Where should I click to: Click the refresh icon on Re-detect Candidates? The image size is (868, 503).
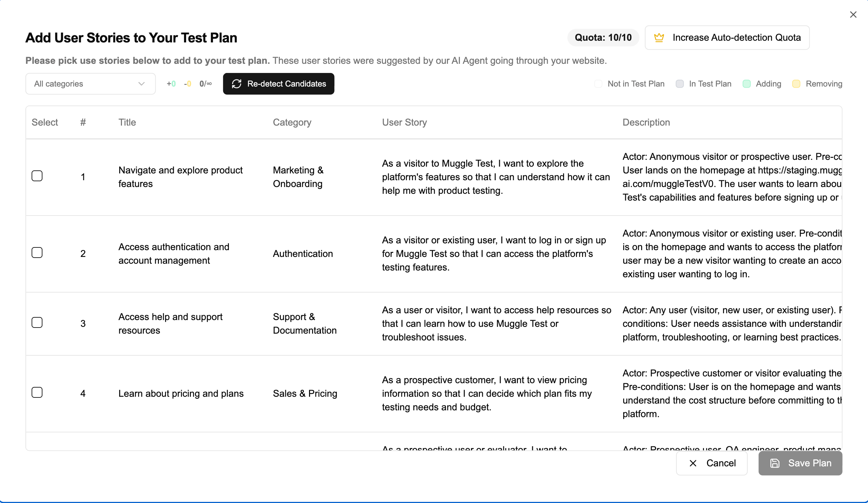point(237,83)
